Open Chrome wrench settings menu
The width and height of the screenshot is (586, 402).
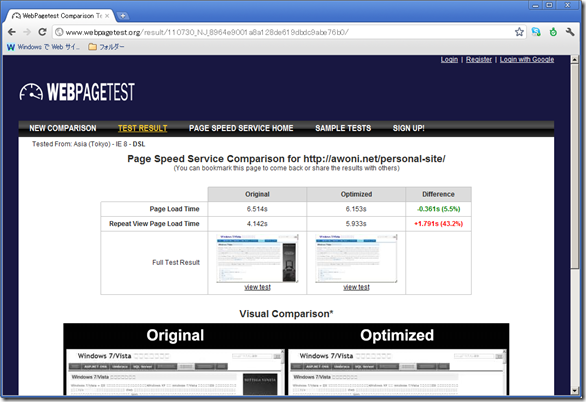click(x=570, y=32)
